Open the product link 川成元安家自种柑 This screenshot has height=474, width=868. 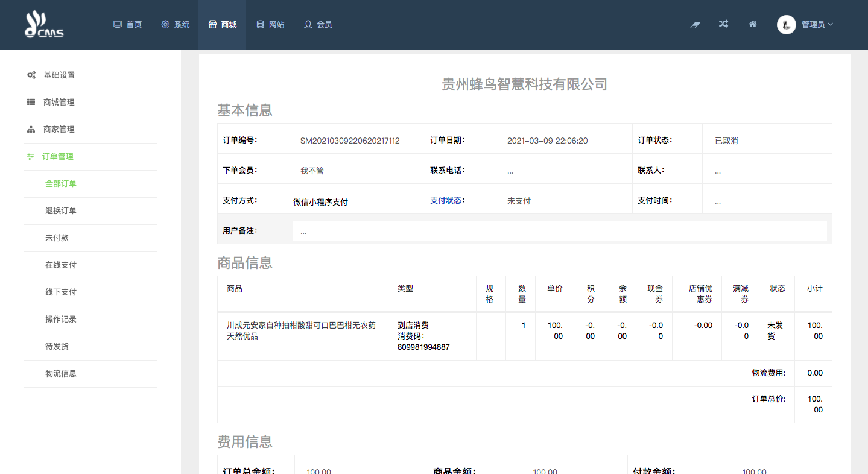click(301, 330)
